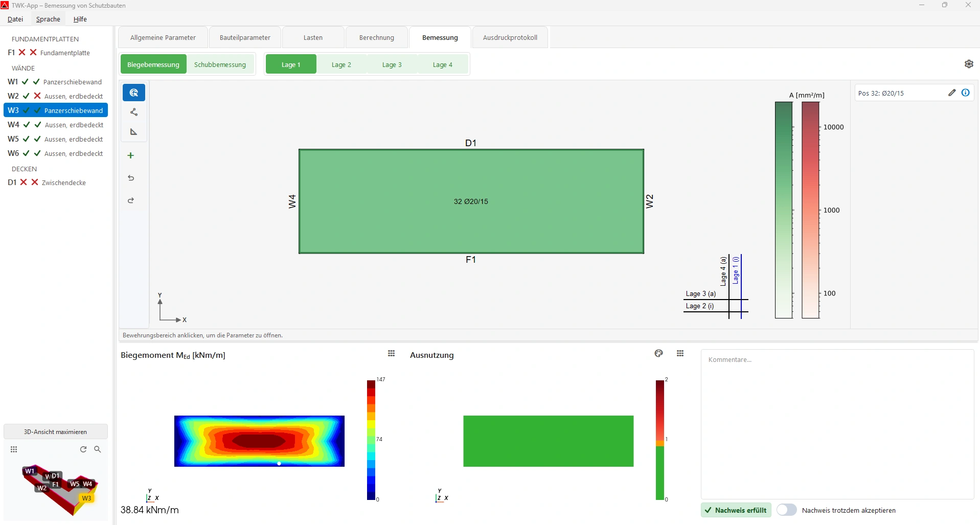Viewport: 980px width, 525px height.
Task: Open the Ausdruckprotokoll tab
Action: point(510,37)
